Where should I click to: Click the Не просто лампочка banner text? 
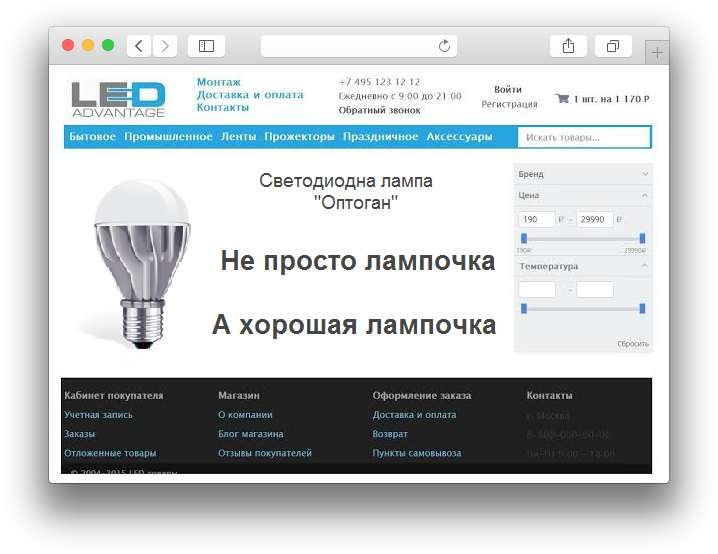coord(358,261)
